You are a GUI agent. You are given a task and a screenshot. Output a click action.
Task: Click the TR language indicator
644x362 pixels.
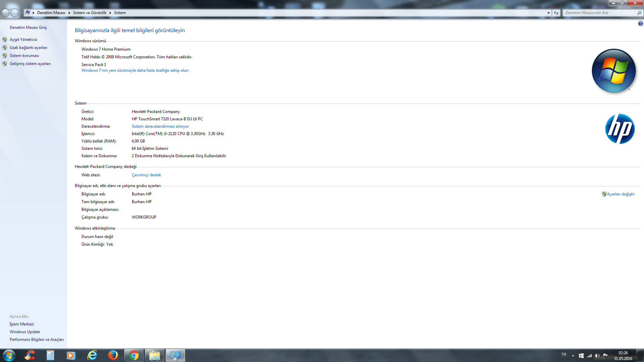[x=564, y=355]
